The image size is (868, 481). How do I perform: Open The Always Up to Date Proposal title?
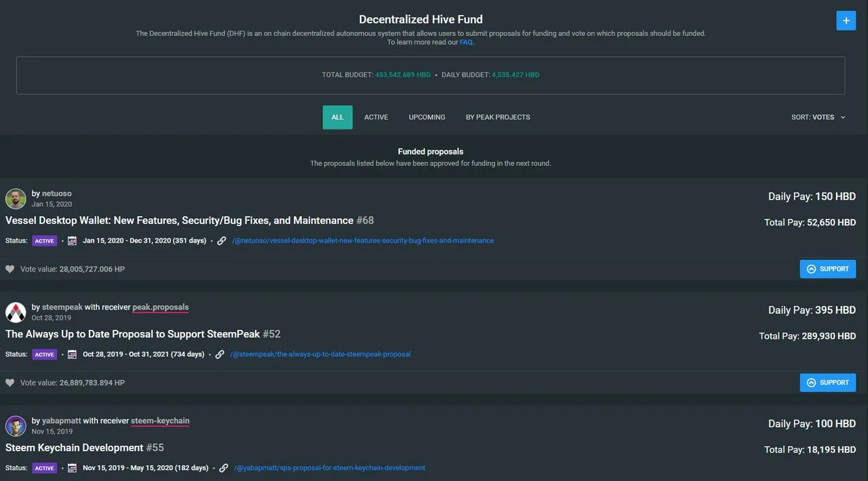pyautogui.click(x=132, y=334)
